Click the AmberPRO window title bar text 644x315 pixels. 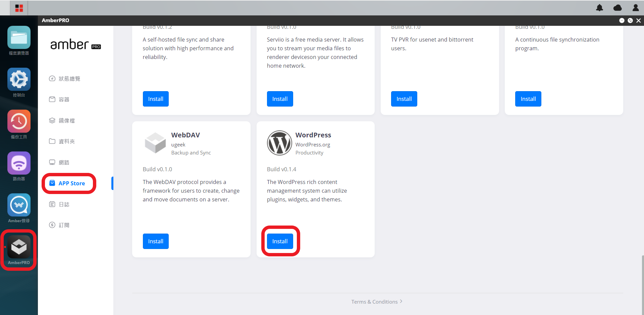coord(55,20)
